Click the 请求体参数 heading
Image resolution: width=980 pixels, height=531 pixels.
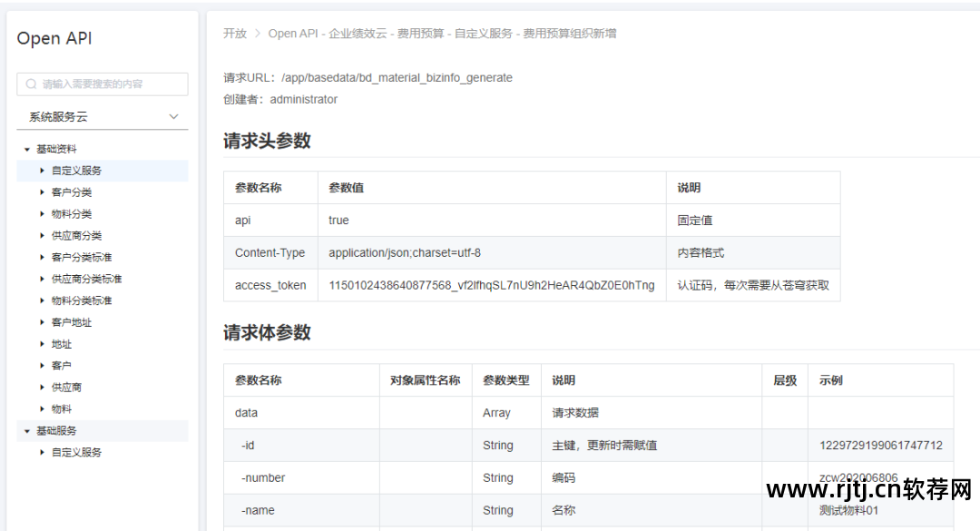click(267, 332)
